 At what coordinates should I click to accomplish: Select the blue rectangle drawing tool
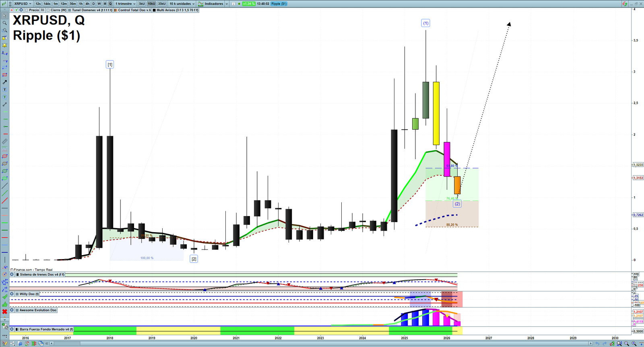(5, 67)
